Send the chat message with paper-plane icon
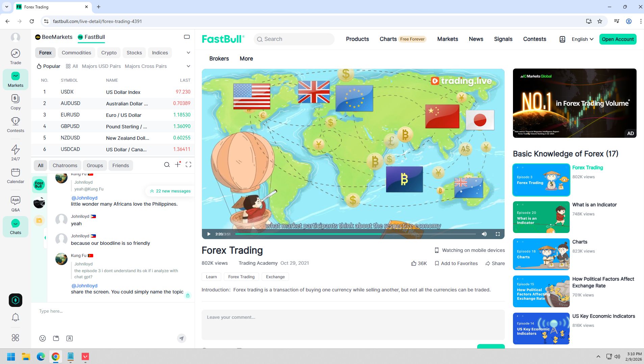Screen dimensions: 644x364 (182, 338)
